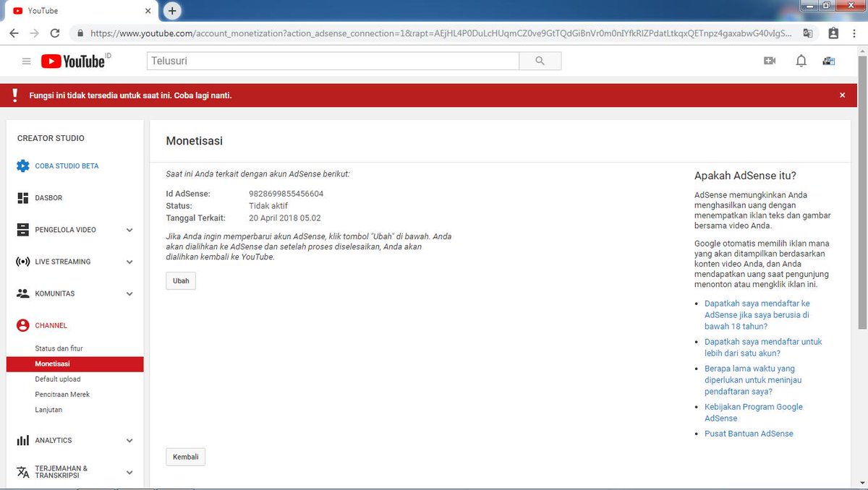
Task: Expand the Pengelola Video section
Action: [x=129, y=230]
